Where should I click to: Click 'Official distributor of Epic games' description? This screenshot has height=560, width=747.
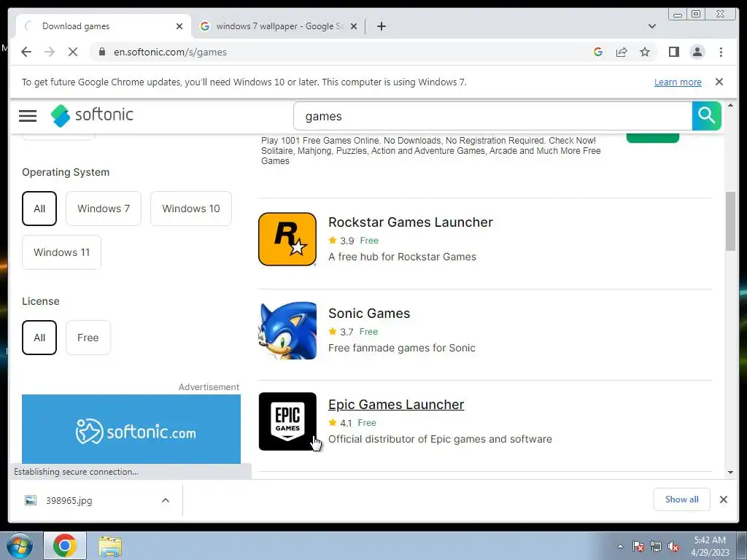click(440, 439)
